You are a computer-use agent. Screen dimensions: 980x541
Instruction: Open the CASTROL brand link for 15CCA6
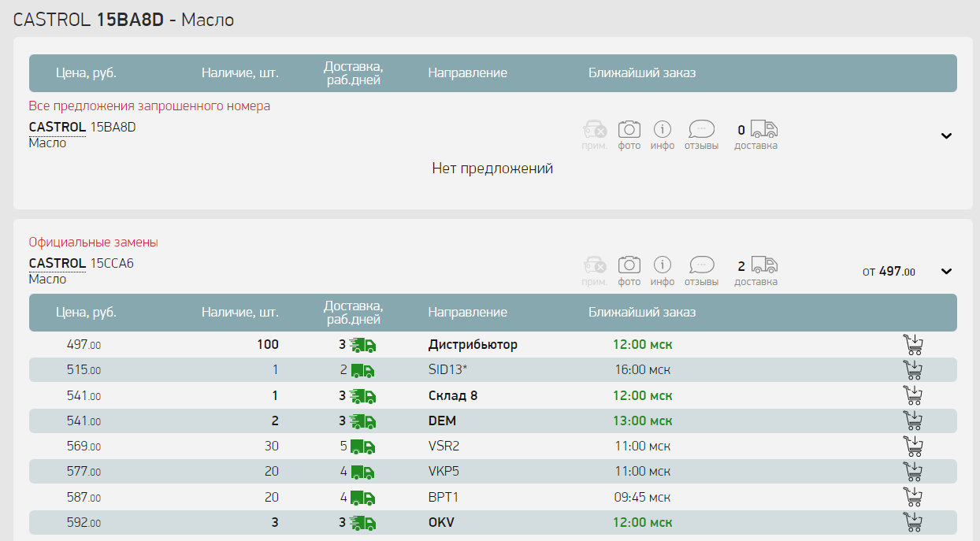tap(58, 263)
